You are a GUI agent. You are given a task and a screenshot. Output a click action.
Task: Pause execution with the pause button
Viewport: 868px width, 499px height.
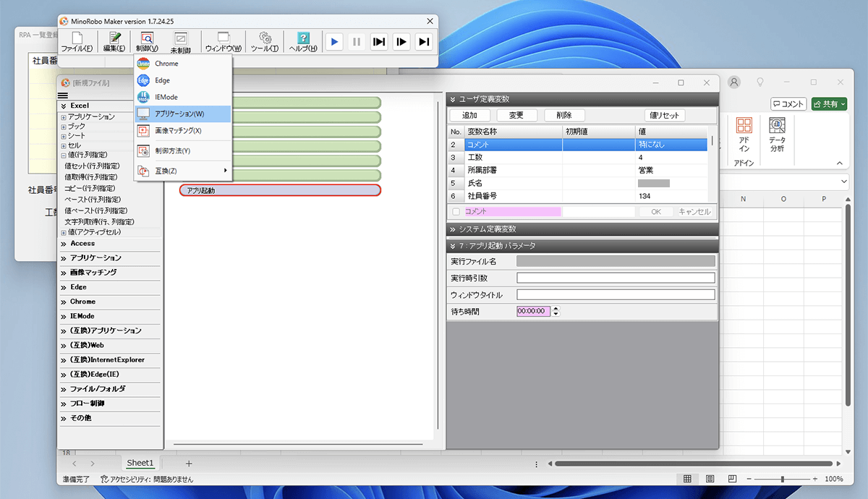[x=356, y=42]
